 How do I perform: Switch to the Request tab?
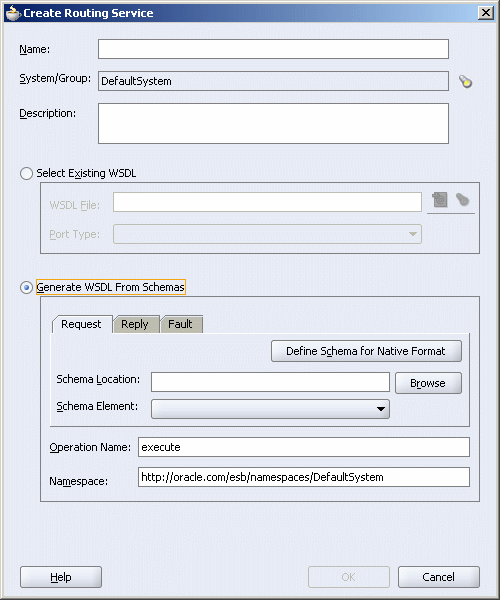(81, 324)
